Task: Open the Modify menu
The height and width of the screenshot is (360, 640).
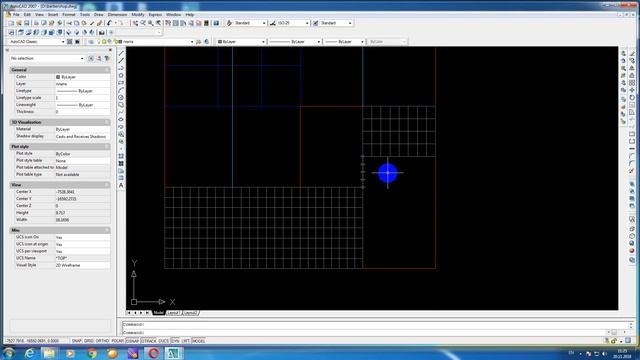Action: click(138, 15)
